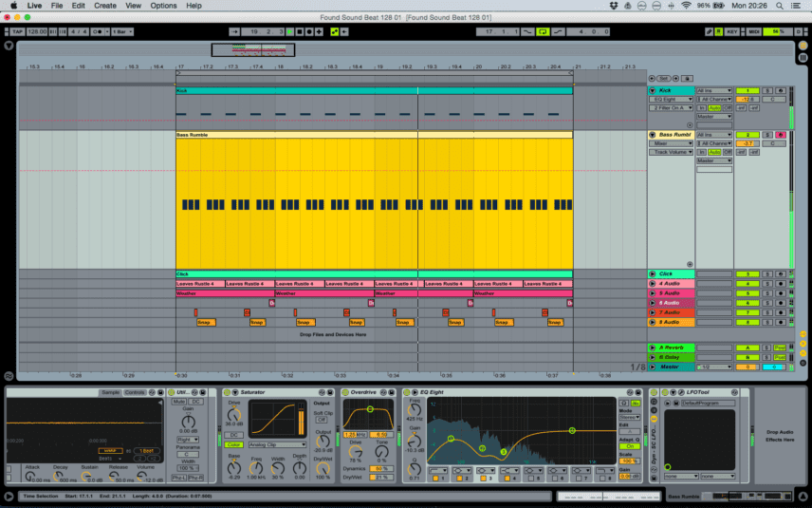Click the Re-enable Automation back arrow icon
Image resolution: width=812 pixels, height=508 pixels.
pos(344,31)
